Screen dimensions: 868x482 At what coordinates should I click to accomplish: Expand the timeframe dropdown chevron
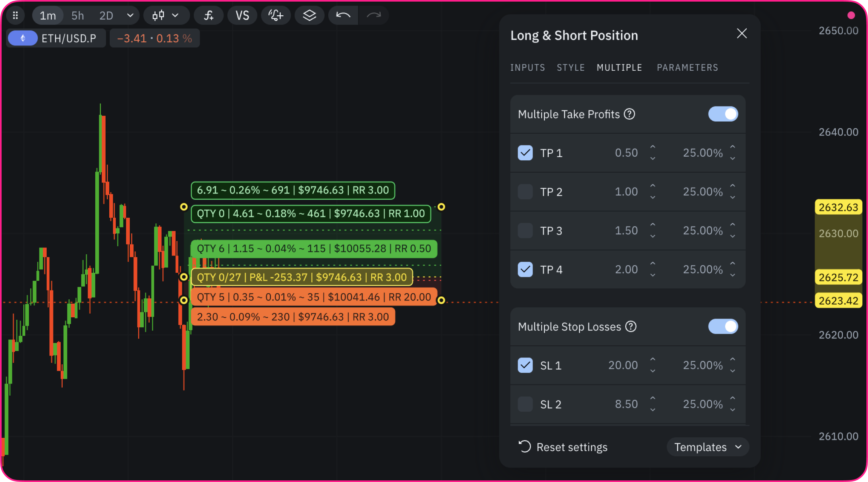click(130, 16)
